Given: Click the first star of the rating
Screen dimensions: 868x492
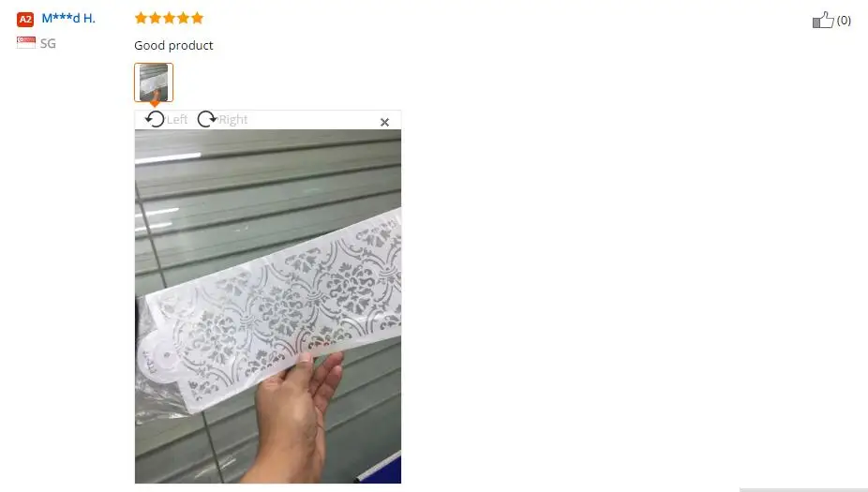Looking at the screenshot, I should pyautogui.click(x=142, y=18).
